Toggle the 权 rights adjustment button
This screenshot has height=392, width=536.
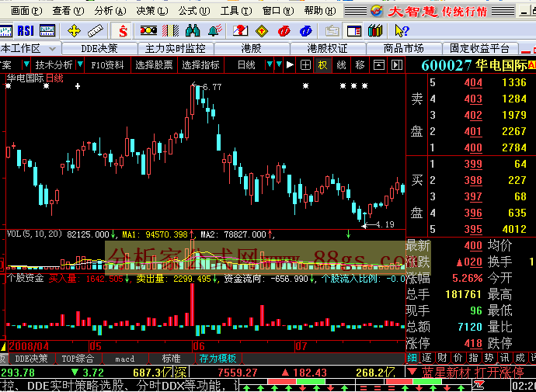323,65
